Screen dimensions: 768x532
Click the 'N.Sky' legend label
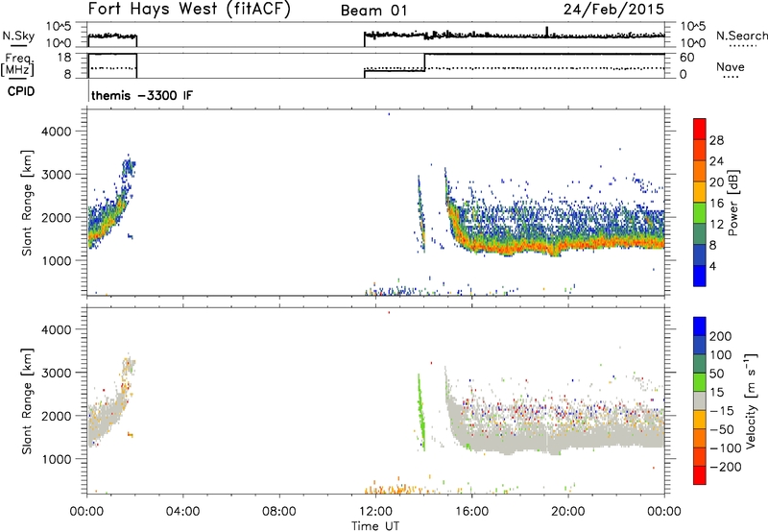(x=18, y=36)
